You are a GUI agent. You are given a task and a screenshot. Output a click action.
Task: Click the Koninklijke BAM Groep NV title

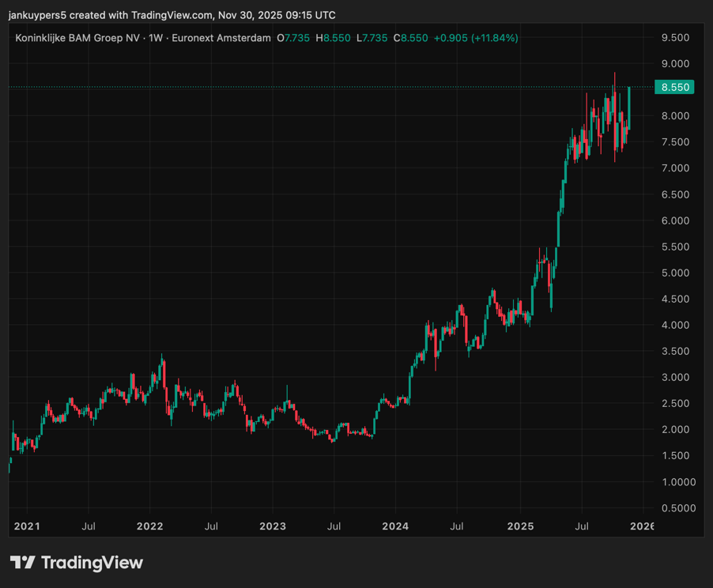pyautogui.click(x=77, y=38)
